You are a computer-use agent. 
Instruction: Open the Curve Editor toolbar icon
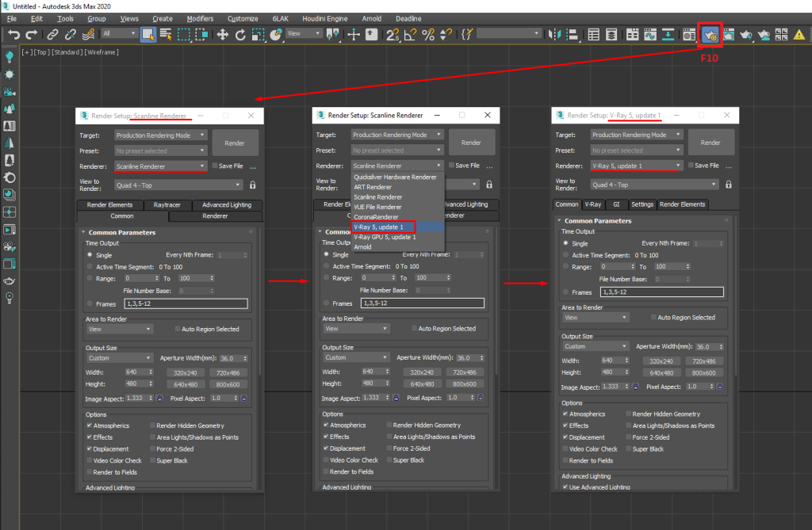(649, 34)
